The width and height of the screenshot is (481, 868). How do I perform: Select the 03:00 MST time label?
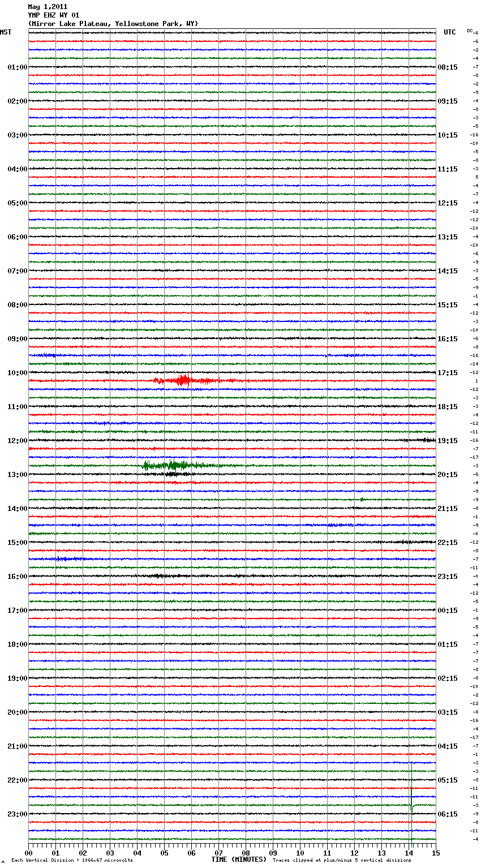click(17, 135)
